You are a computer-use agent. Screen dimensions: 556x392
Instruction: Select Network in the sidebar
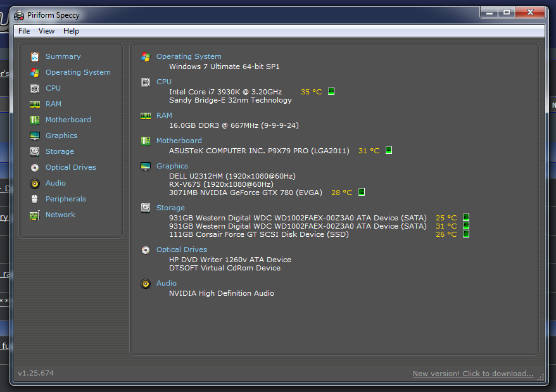click(x=60, y=215)
